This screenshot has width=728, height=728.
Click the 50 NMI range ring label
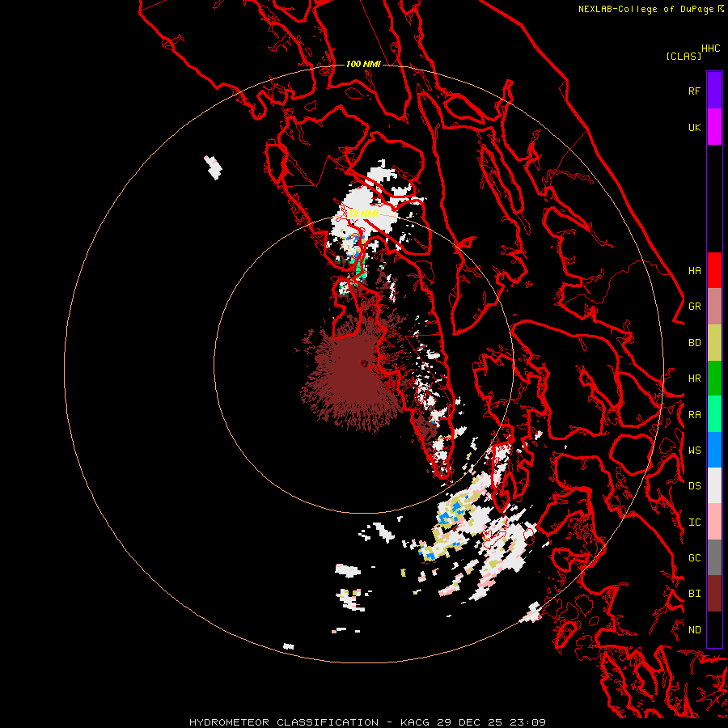pyautogui.click(x=363, y=214)
